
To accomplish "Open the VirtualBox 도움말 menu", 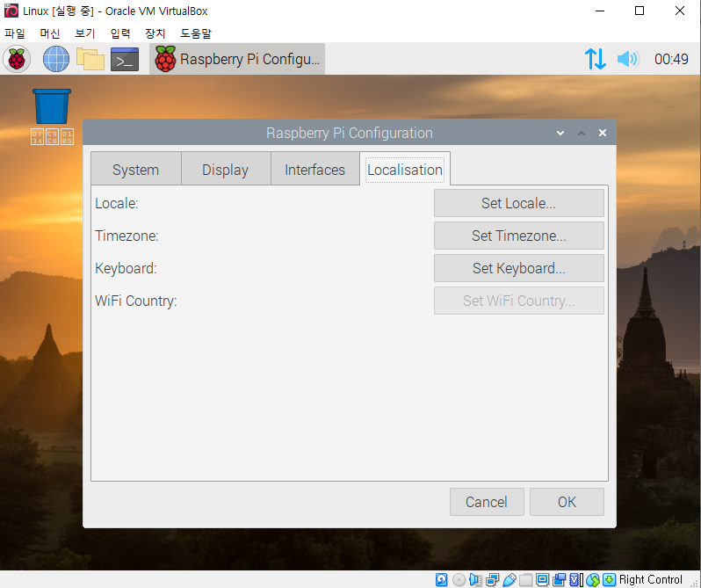I will [x=196, y=33].
